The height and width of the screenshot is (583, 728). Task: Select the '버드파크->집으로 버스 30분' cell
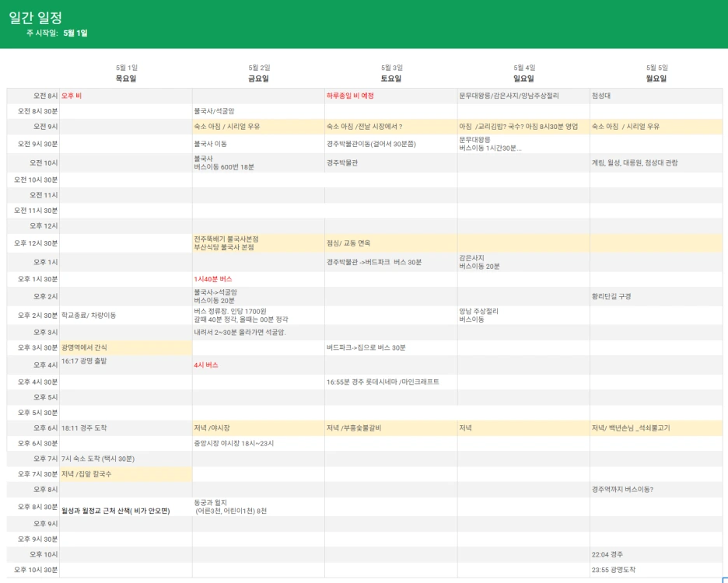pyautogui.click(x=391, y=347)
